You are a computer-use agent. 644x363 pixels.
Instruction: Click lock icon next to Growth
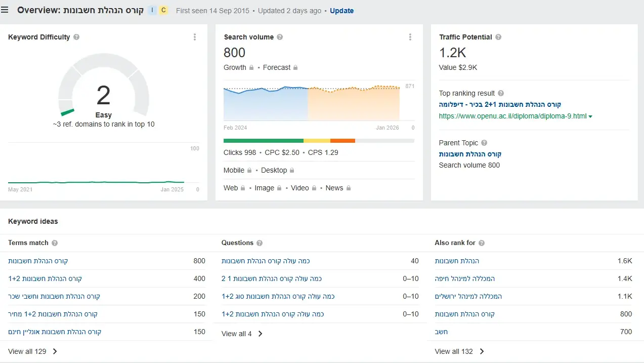[x=251, y=67]
